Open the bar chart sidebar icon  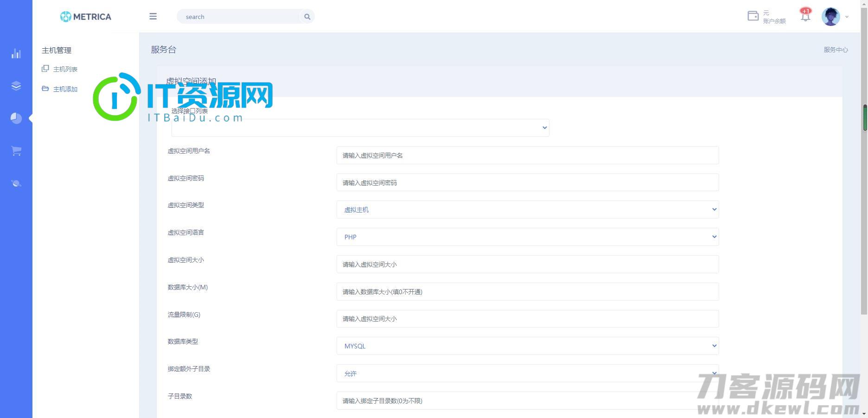click(16, 53)
